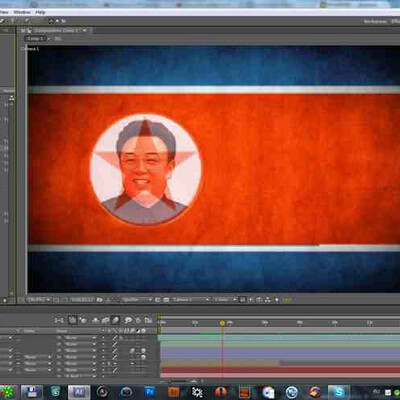Click the reset exposure icon below viewer
Screen dimensions: 400x400
click(x=277, y=300)
